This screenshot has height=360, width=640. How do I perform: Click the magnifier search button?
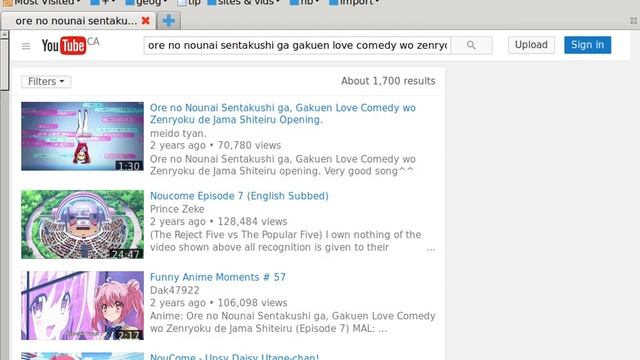(x=471, y=45)
